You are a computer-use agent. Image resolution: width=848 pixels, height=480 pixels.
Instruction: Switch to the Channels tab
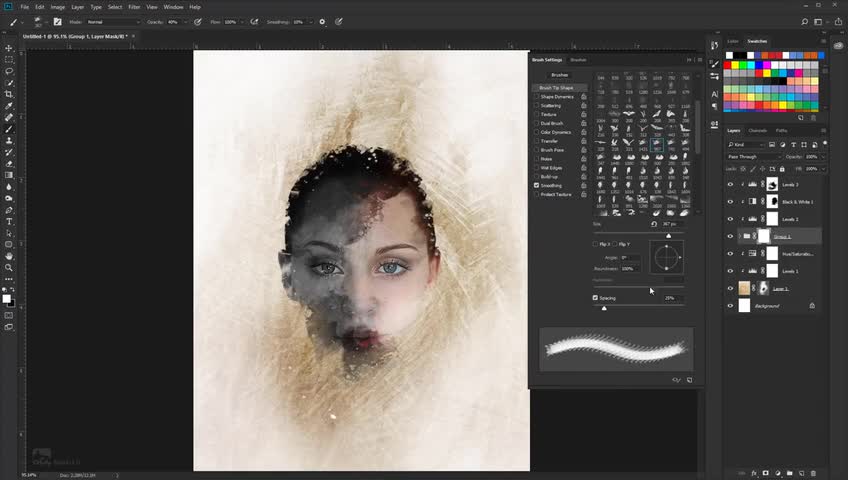point(758,130)
